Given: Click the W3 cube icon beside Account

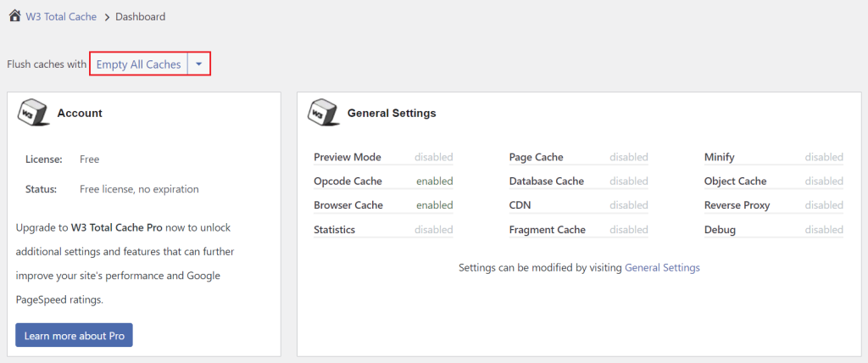Looking at the screenshot, I should (31, 112).
